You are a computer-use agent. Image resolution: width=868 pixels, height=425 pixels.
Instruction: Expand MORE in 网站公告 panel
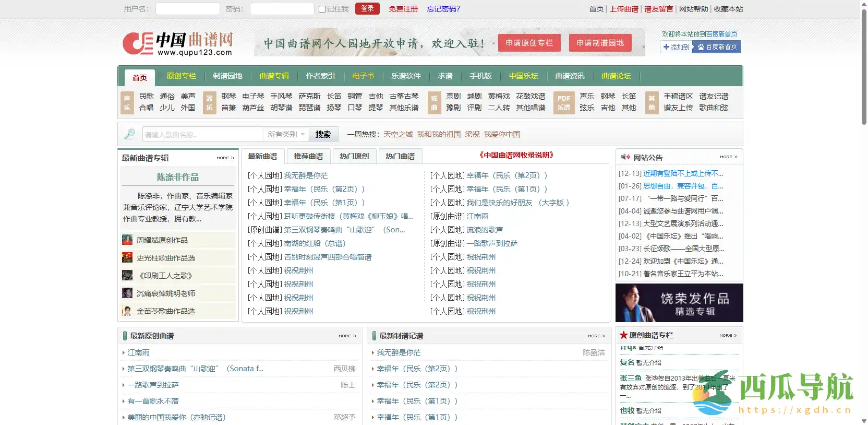click(x=728, y=157)
